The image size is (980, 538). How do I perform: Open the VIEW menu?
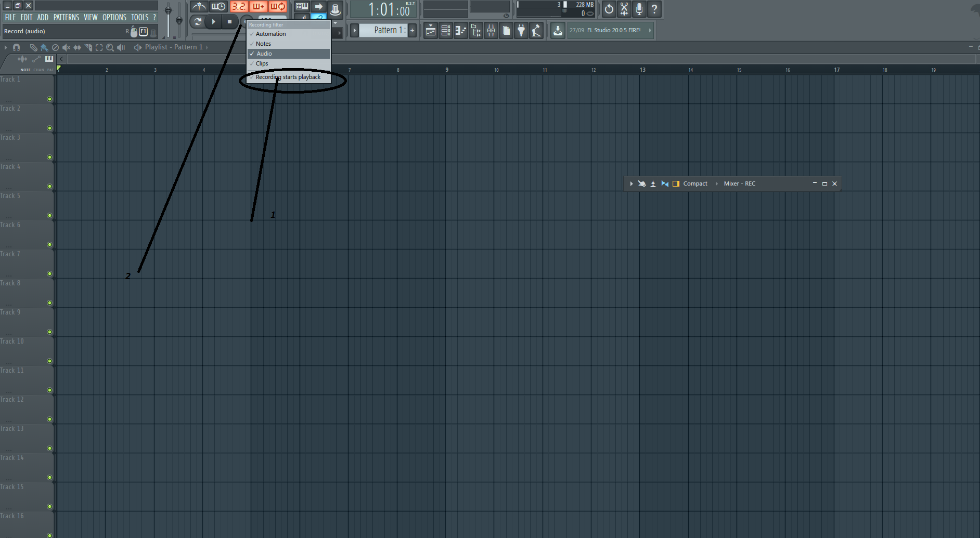[x=91, y=17]
